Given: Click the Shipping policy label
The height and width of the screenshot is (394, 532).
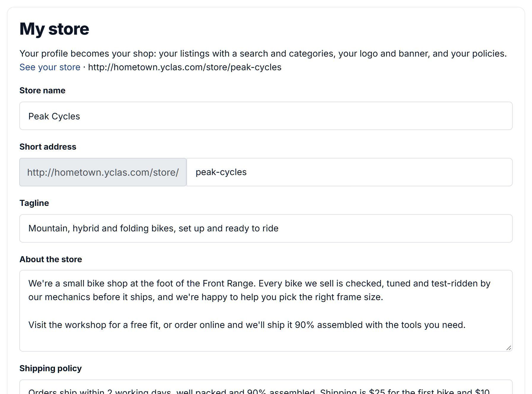Looking at the screenshot, I should click(x=50, y=368).
